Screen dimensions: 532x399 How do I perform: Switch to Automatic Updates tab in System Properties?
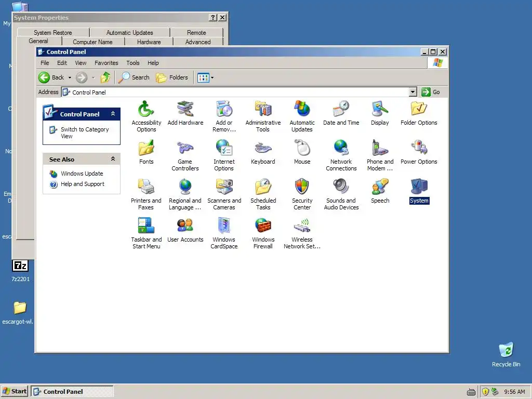pyautogui.click(x=129, y=33)
